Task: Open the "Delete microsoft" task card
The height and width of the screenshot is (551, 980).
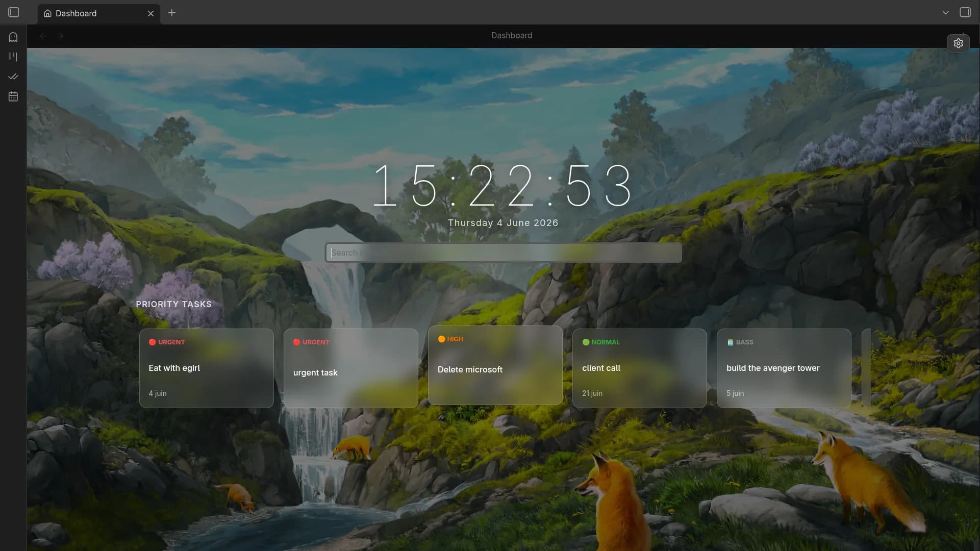Action: 495,365
